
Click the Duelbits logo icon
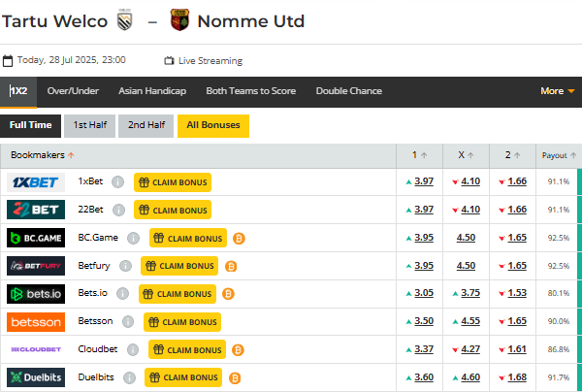pyautogui.click(x=36, y=378)
